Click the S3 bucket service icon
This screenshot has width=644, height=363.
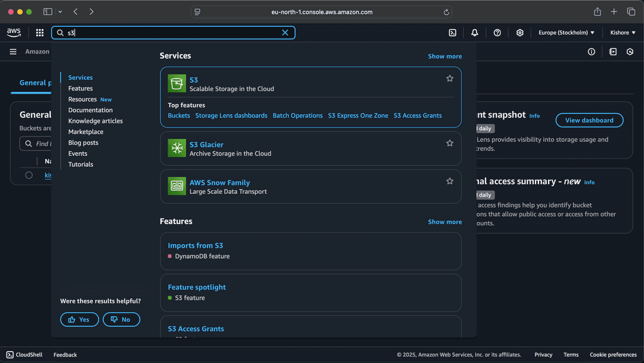[177, 84]
